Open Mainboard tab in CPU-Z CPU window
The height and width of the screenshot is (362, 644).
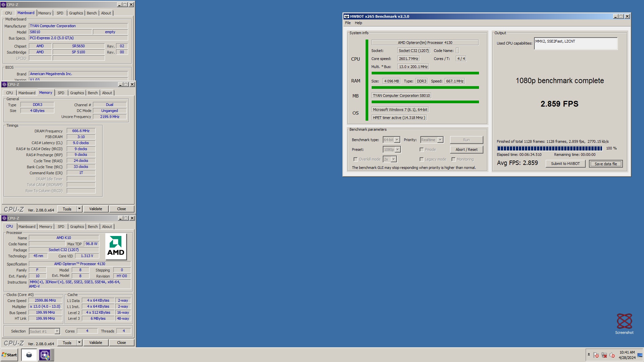(27, 227)
